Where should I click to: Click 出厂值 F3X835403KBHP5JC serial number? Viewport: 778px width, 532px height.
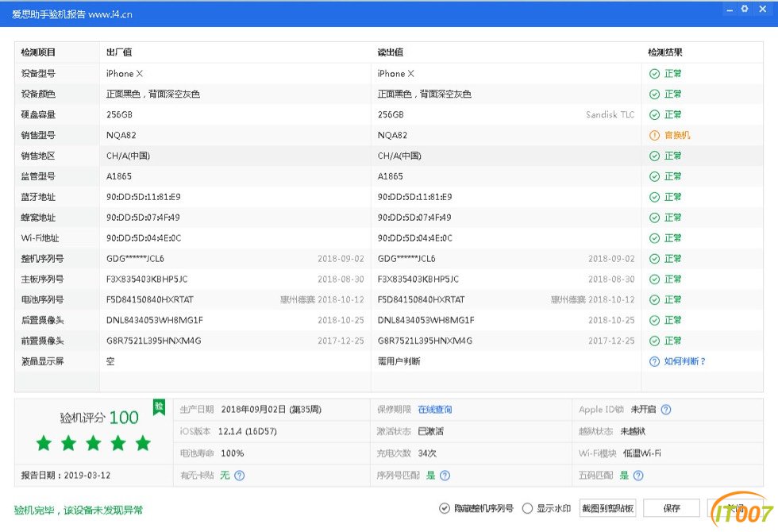[147, 279]
